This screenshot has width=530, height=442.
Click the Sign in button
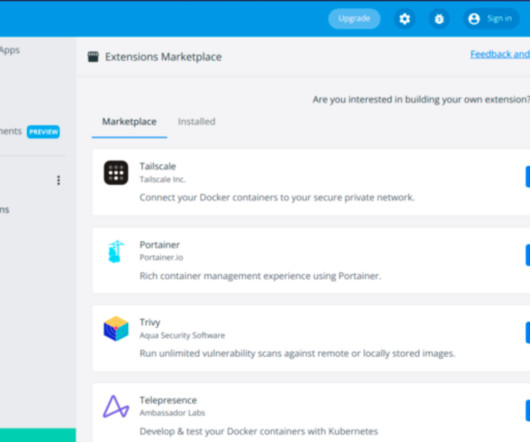pos(491,19)
